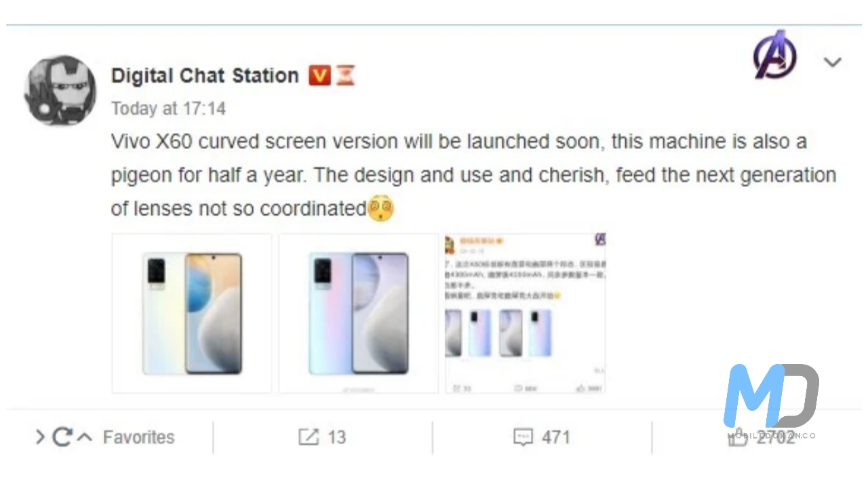The width and height of the screenshot is (868, 488).
Task: Click the orange V verified badge
Action: click(319, 75)
